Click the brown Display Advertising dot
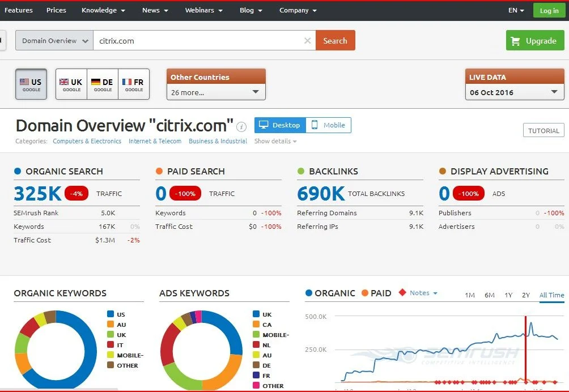This screenshot has height=392, width=569. 443,171
